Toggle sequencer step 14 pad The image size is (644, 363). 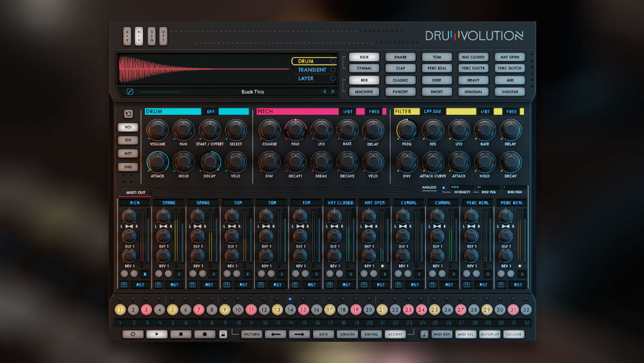(291, 310)
